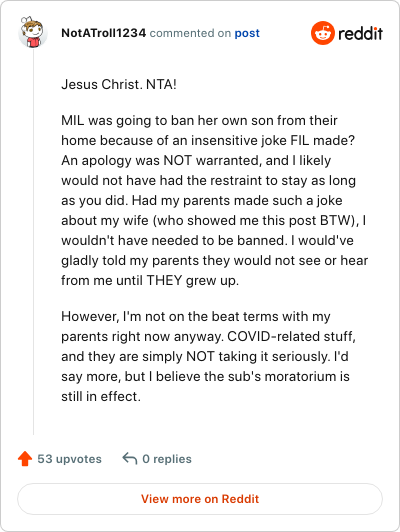Click the line beginning "However, I'm not on"
Image resolution: width=400 pixels, height=532 pixels.
click(196, 316)
